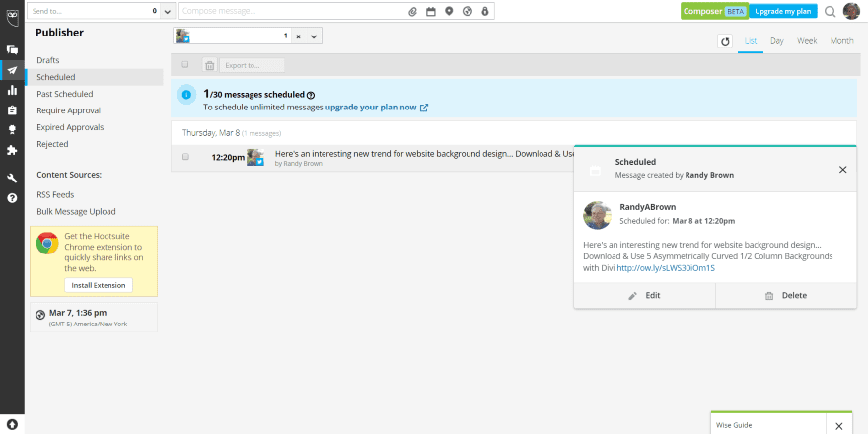Screen dimensions: 868x434
Task: Expand the profile filter dropdown chevron
Action: pyautogui.click(x=314, y=36)
